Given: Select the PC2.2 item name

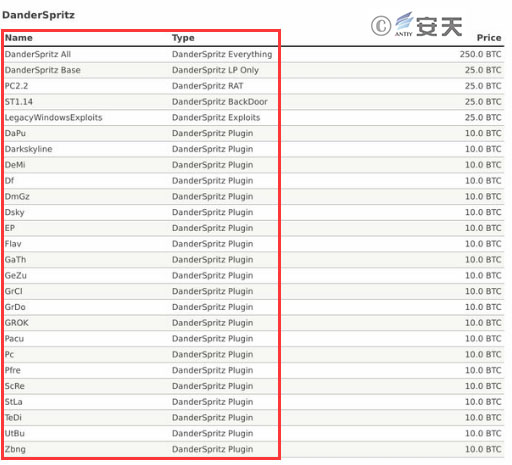Looking at the screenshot, I should click(16, 86).
